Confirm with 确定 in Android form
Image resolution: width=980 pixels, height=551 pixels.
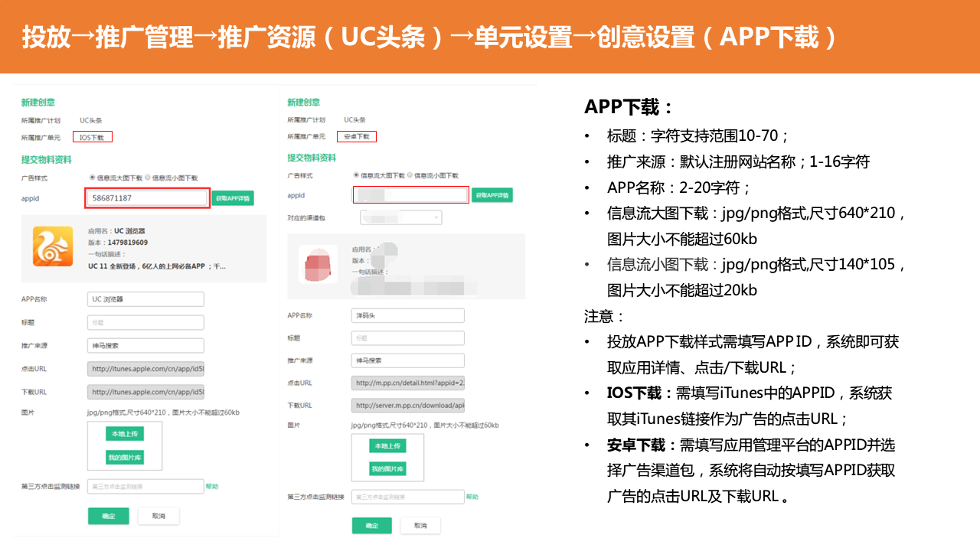tap(372, 526)
